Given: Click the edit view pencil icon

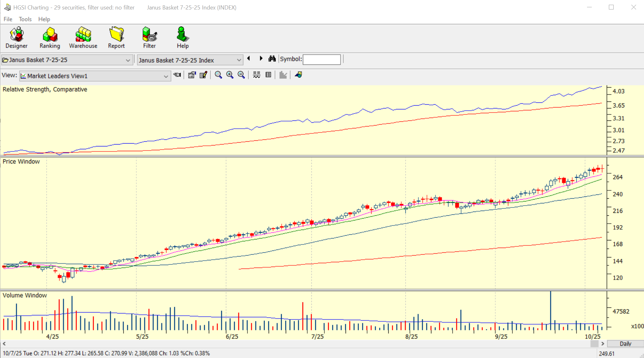Looking at the screenshot, I should tap(203, 75).
